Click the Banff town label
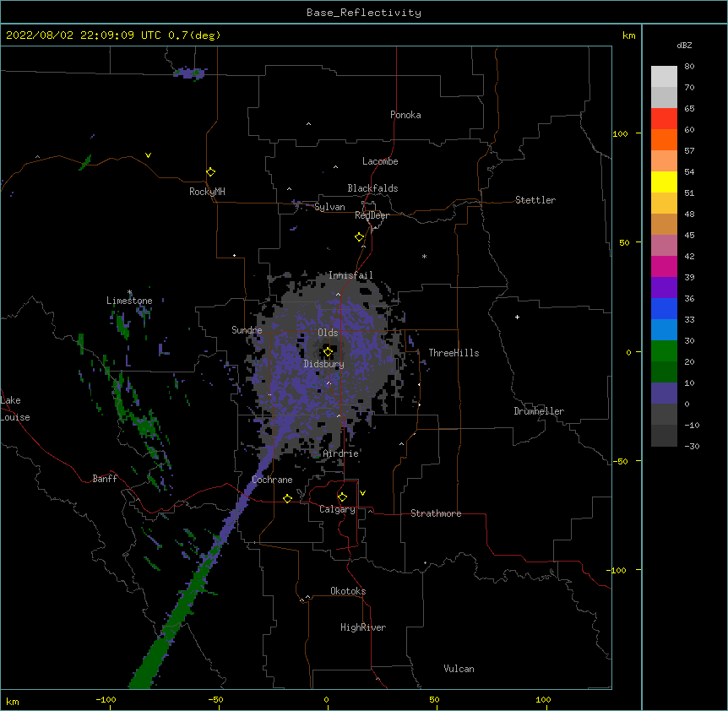This screenshot has height=711, width=728. (x=105, y=479)
